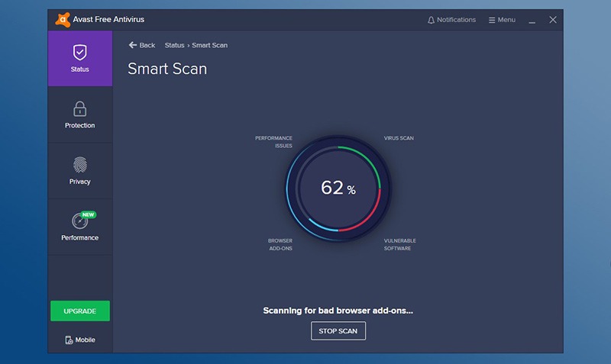Click the Virus Scan label

(399, 138)
